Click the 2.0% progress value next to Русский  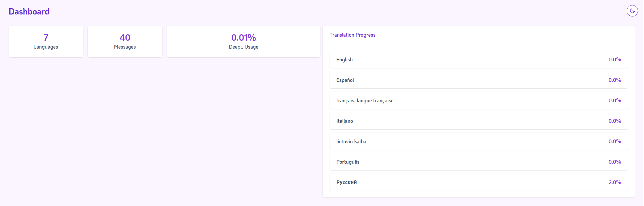click(x=615, y=182)
